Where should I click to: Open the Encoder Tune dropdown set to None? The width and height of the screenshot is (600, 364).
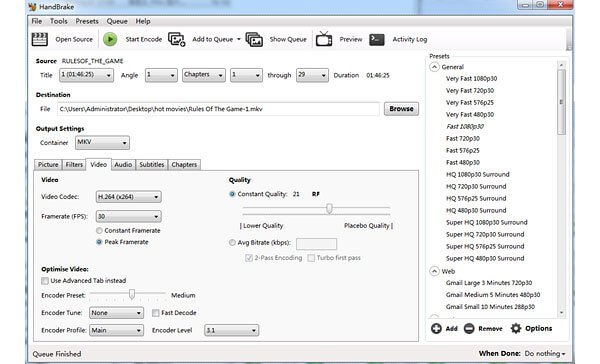click(117, 313)
